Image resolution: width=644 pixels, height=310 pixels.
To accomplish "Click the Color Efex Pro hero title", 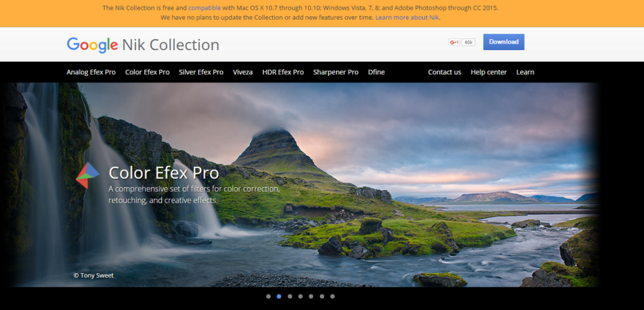I will (164, 173).
